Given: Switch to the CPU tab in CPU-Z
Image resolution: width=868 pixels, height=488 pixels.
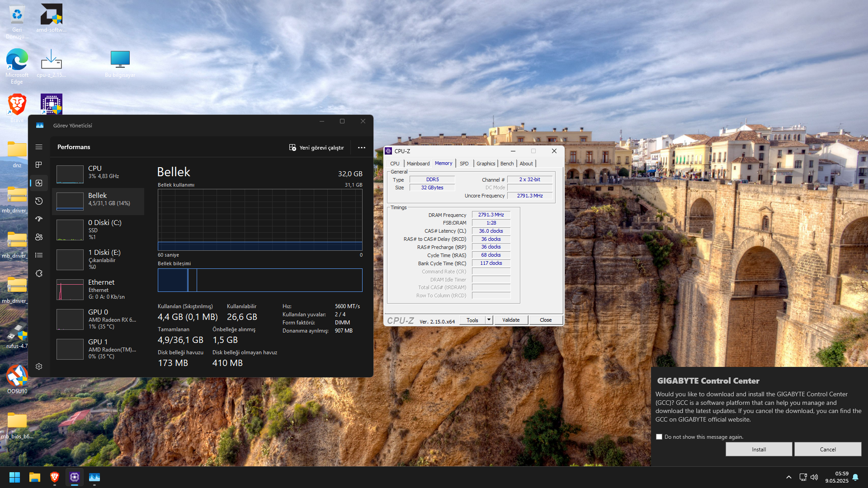Looking at the screenshot, I should [395, 164].
